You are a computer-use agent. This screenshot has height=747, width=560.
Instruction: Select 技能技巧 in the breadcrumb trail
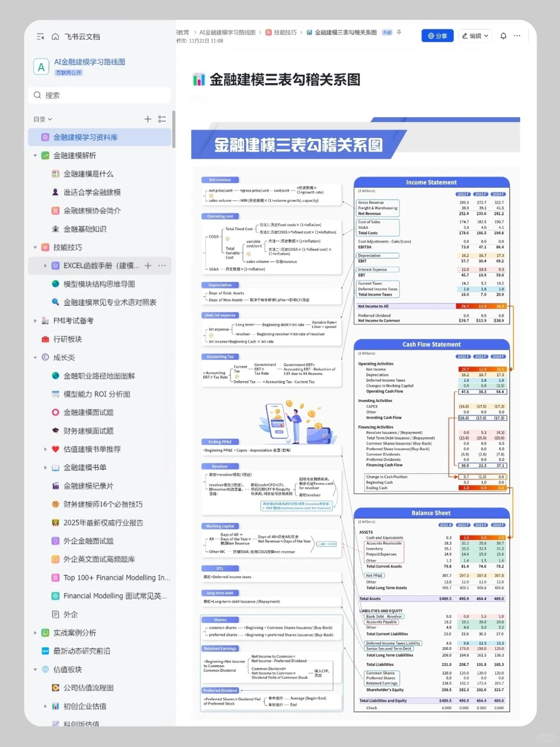pyautogui.click(x=284, y=32)
